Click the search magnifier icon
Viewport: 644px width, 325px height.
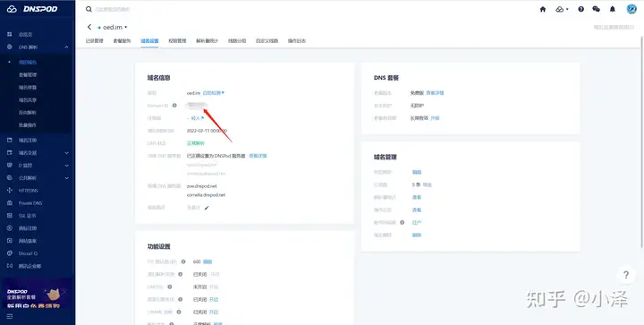(x=89, y=9)
